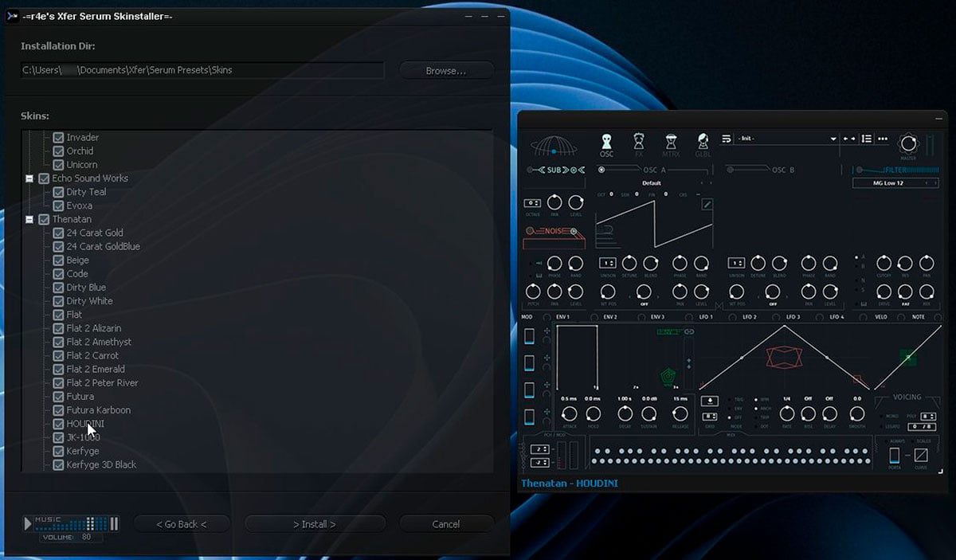The width and height of the screenshot is (956, 560).
Task: Click the Cancel button
Action: pyautogui.click(x=446, y=524)
